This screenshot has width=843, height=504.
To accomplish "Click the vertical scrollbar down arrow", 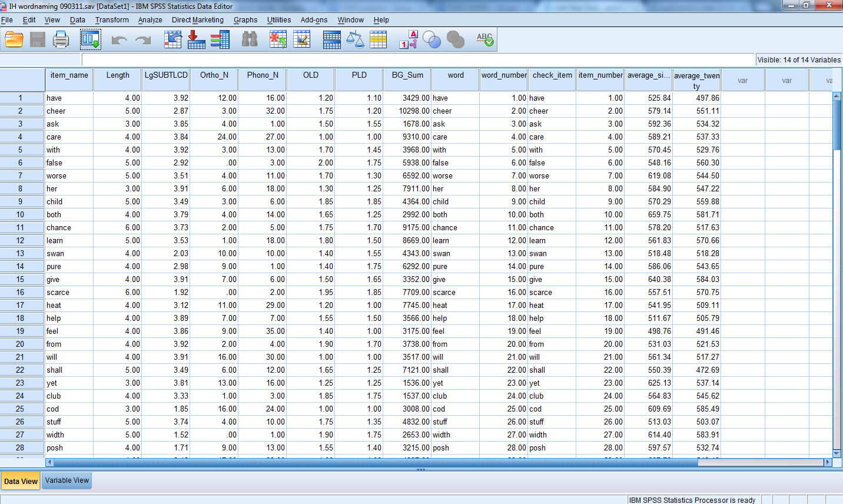I will (x=837, y=453).
